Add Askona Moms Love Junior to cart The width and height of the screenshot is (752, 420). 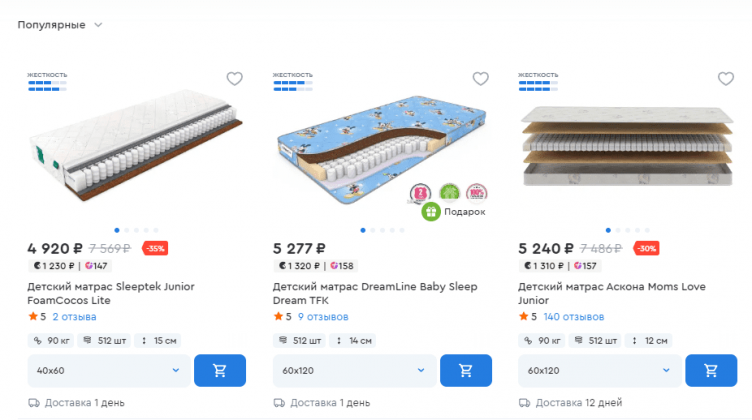711,370
